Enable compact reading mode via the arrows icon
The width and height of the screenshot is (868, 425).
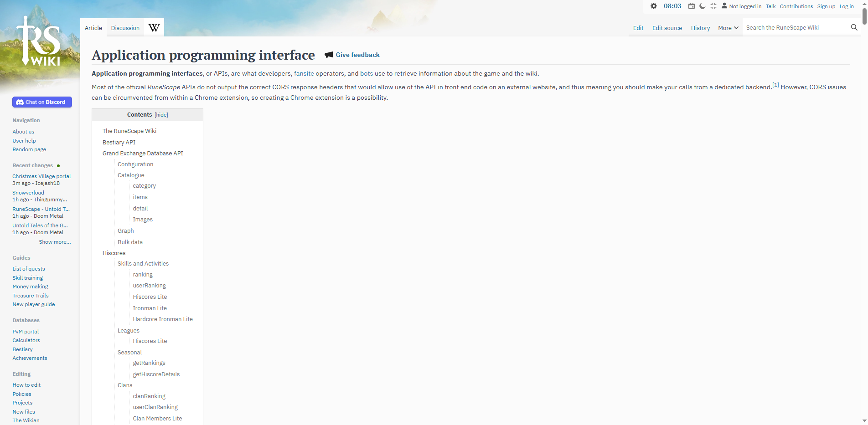(x=713, y=6)
